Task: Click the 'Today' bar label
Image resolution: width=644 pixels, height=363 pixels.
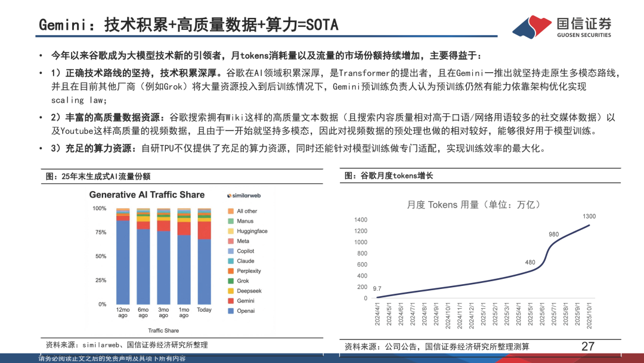Action: click(x=204, y=310)
